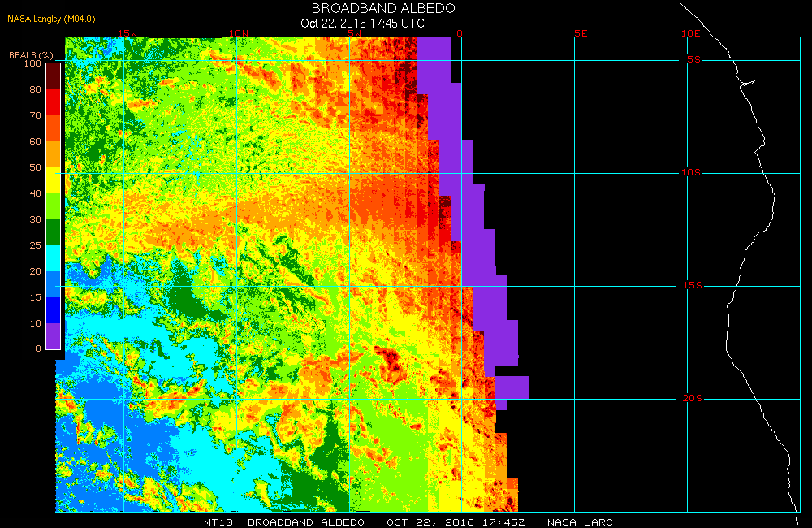Click the dark maroon legend color block

[x=54, y=76]
